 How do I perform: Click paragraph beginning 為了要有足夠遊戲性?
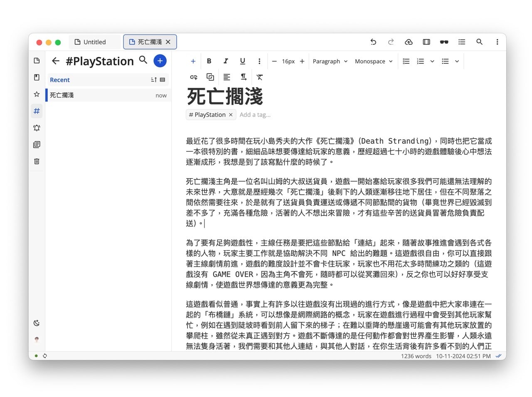click(339, 264)
